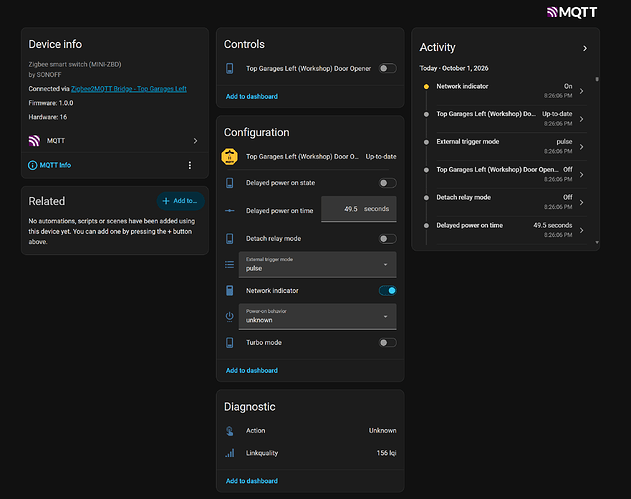Toggle the Workshop Door Opener switch

click(x=388, y=68)
